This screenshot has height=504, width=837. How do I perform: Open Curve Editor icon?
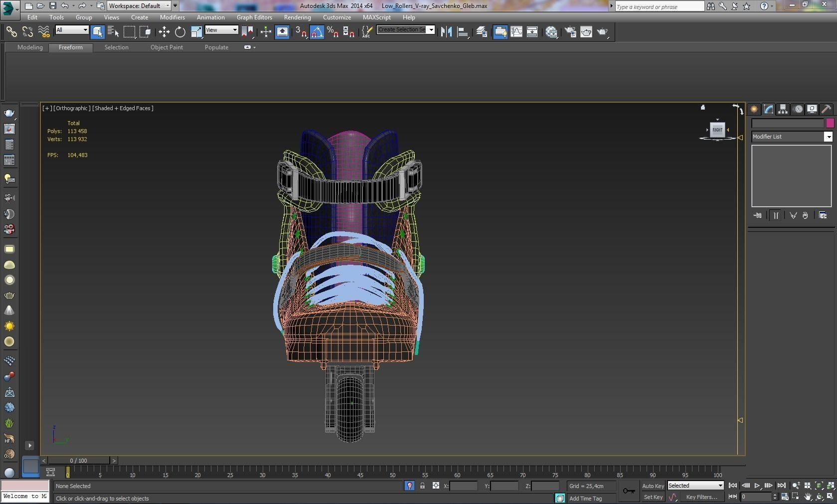point(516,32)
